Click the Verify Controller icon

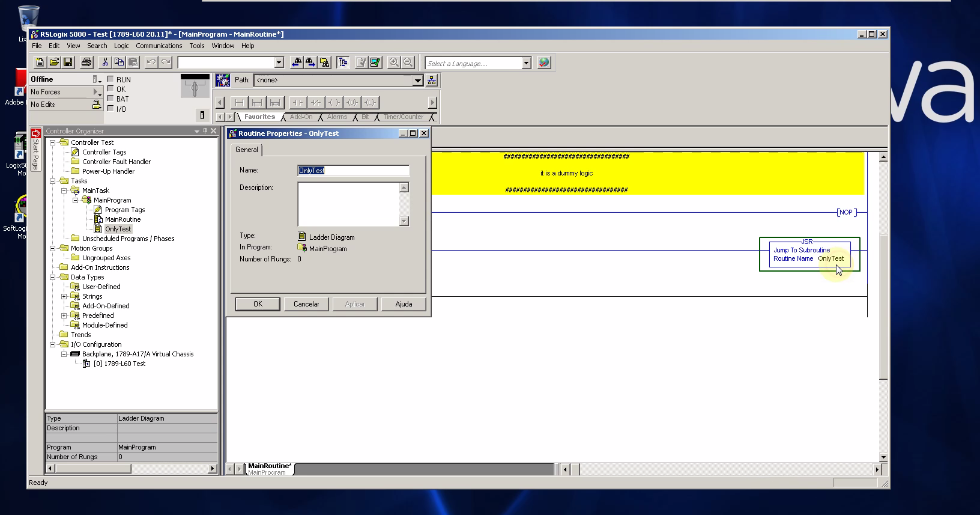[375, 62]
